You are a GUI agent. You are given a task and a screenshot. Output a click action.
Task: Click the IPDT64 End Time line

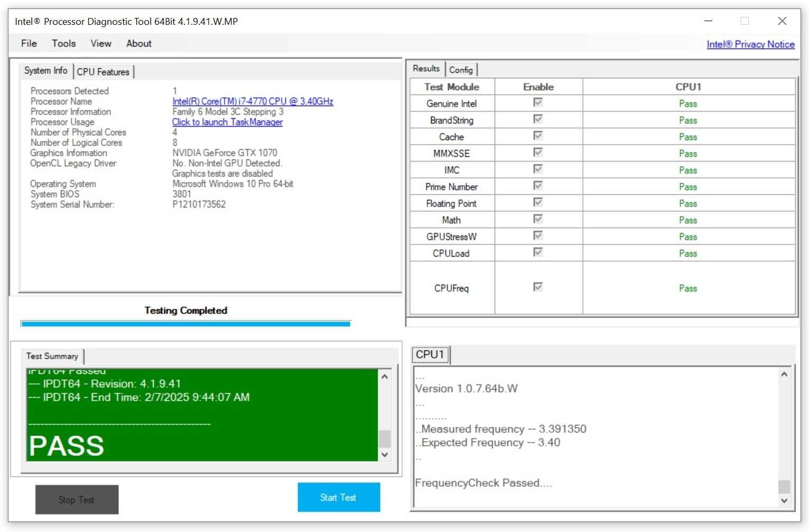139,397
